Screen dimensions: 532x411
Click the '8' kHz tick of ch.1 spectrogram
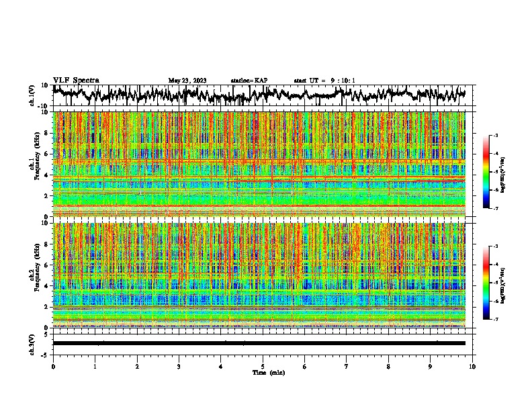(x=47, y=133)
